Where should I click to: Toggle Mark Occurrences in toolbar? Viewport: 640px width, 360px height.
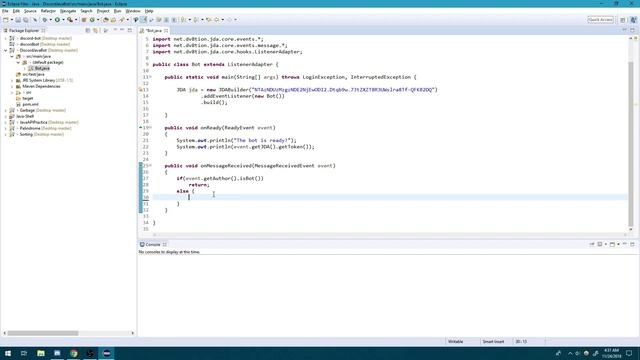coord(136,20)
